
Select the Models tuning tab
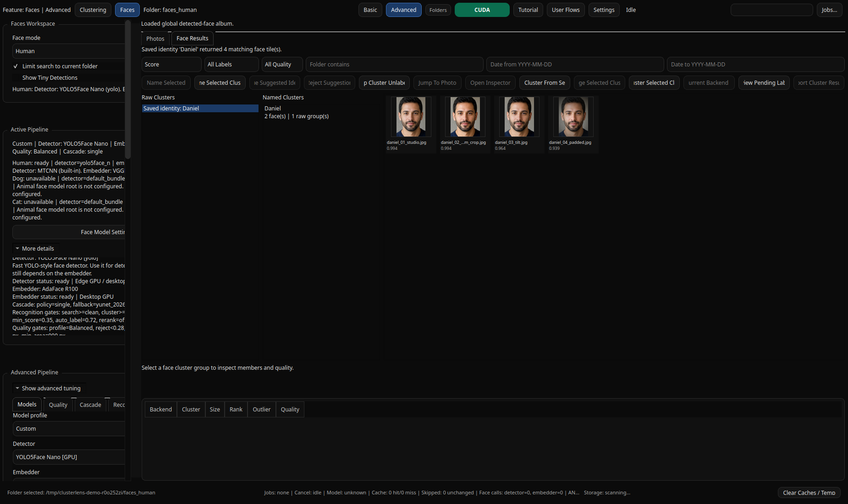click(x=27, y=404)
